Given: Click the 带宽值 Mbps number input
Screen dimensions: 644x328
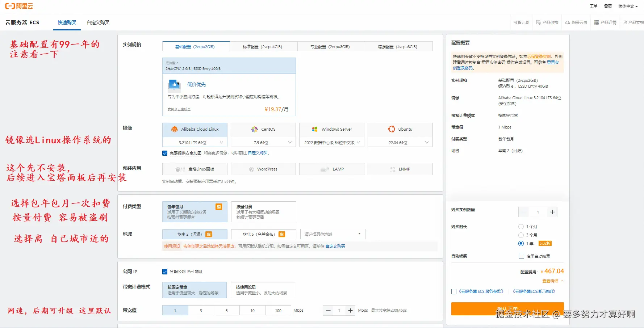Looking at the screenshot, I should point(339,311).
